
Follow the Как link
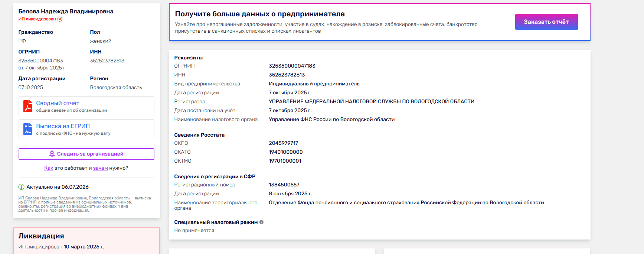pos(49,168)
